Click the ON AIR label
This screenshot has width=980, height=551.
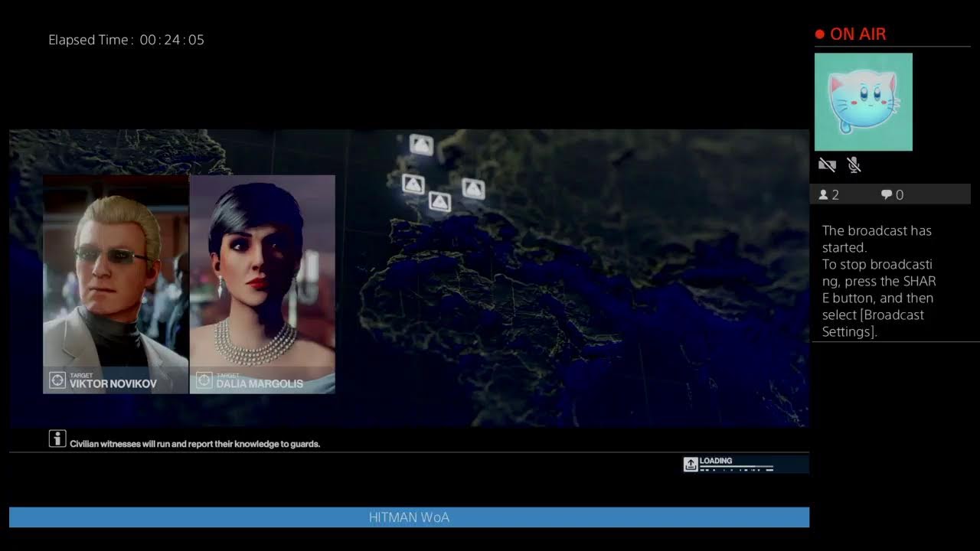(x=857, y=34)
